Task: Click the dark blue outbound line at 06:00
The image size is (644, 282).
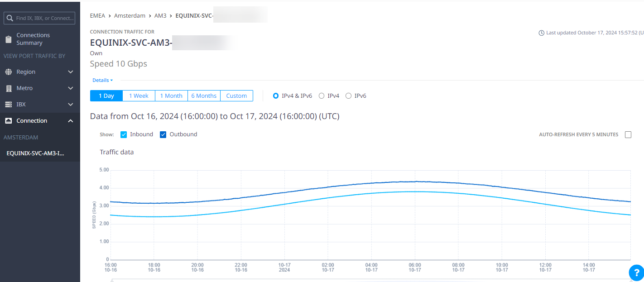Action: (415, 182)
